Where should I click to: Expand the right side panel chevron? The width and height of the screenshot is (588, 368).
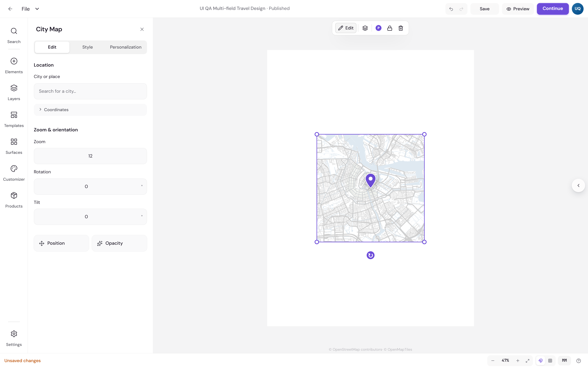click(x=578, y=185)
